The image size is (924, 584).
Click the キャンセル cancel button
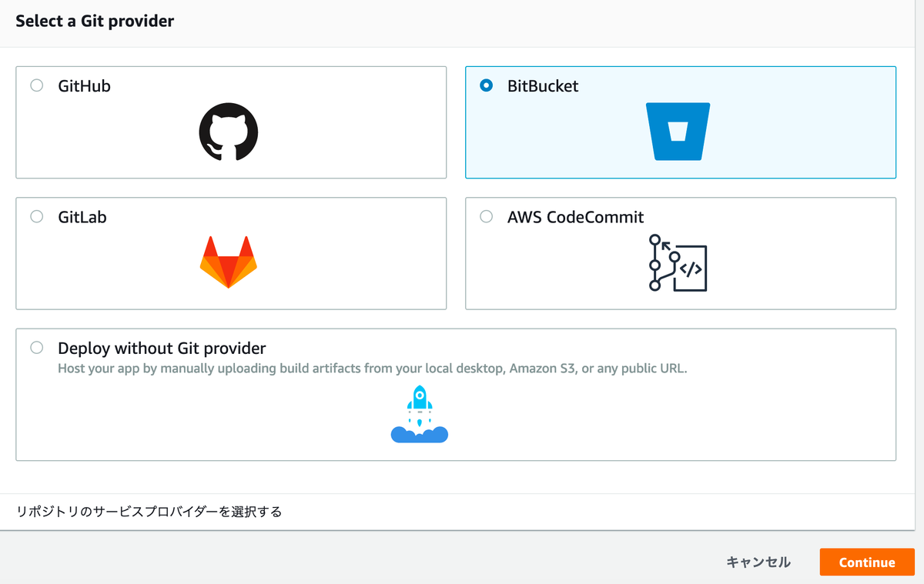(758, 562)
